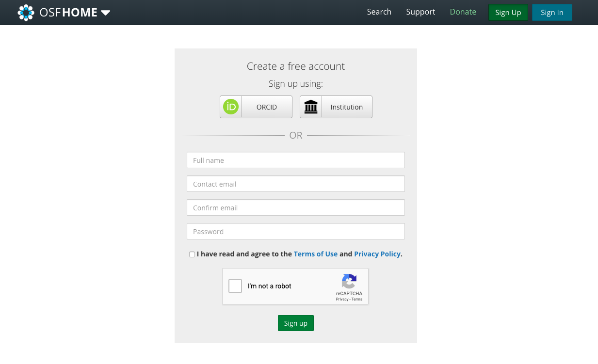Image resolution: width=598 pixels, height=364 pixels.
Task: Focus the Full name field
Action: click(x=295, y=160)
